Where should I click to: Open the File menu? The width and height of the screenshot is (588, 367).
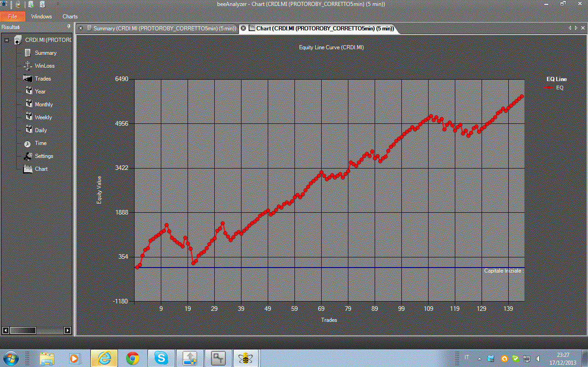click(12, 16)
